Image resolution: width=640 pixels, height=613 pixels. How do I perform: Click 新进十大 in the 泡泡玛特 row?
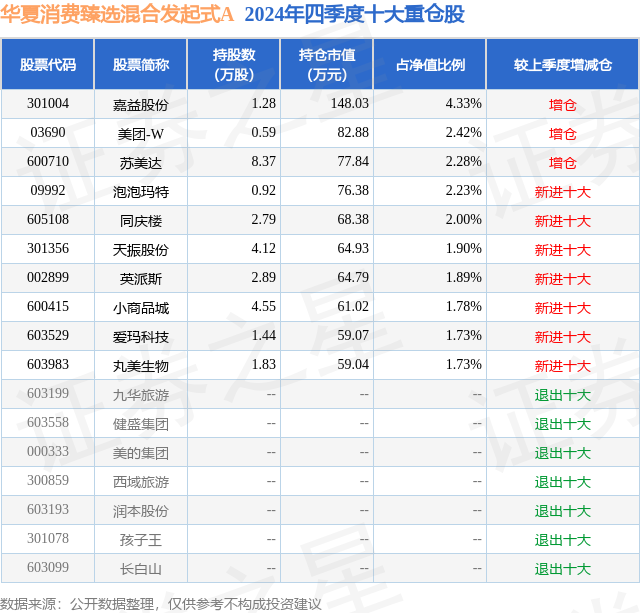(x=563, y=192)
